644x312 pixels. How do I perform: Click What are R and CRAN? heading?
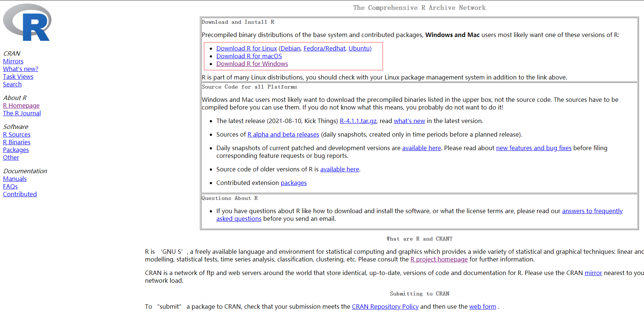[419, 239]
